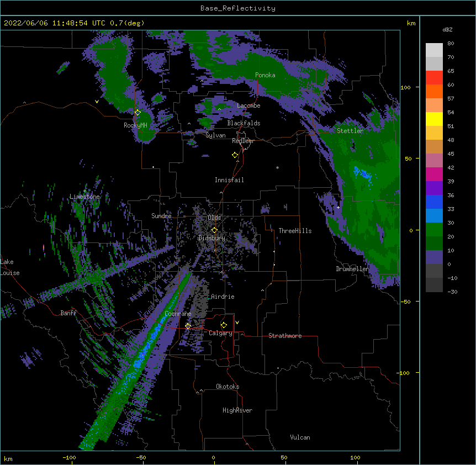This screenshot has width=476, height=465.
Task: Click the yellow diamond marker between Olds and Didsbury
Action: coord(214,230)
